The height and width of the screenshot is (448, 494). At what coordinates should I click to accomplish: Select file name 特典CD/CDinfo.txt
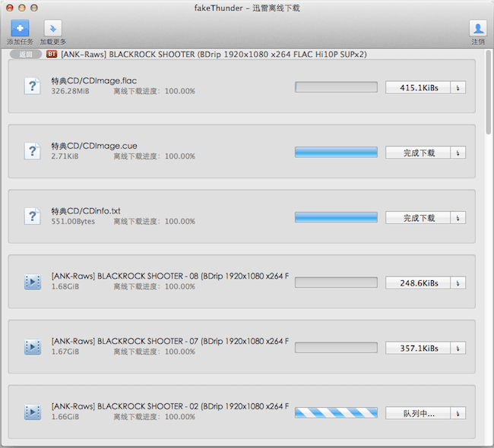click(x=86, y=211)
